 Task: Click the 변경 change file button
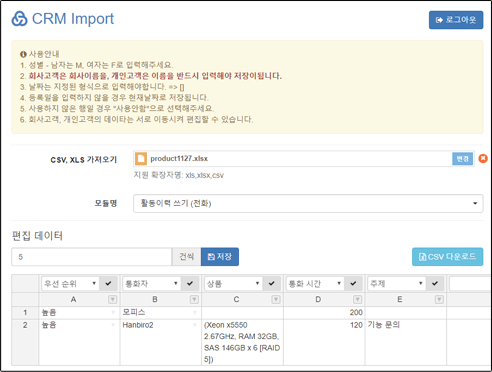[x=462, y=159]
